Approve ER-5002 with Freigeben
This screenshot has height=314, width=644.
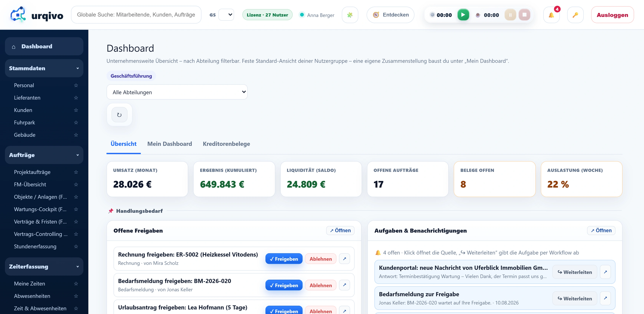[284, 259]
